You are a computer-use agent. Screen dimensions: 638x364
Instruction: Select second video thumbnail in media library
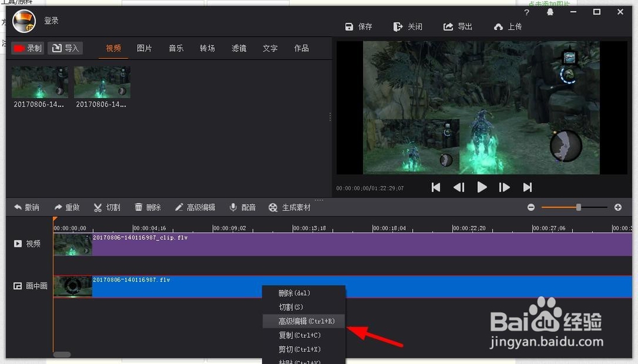(102, 83)
